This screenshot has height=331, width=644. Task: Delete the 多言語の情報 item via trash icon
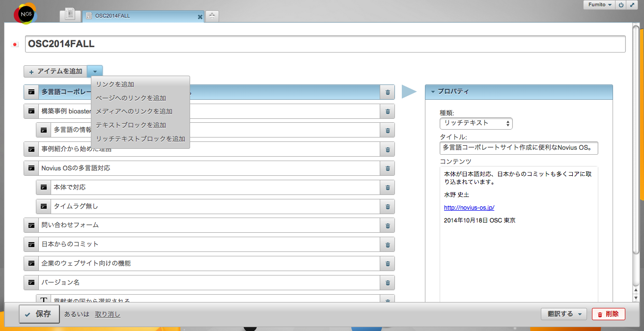pyautogui.click(x=388, y=130)
